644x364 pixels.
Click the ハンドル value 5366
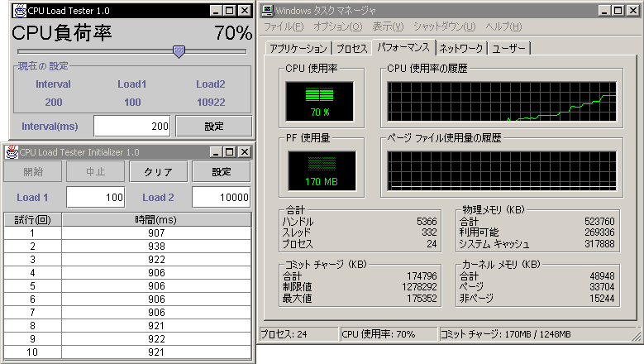(427, 222)
